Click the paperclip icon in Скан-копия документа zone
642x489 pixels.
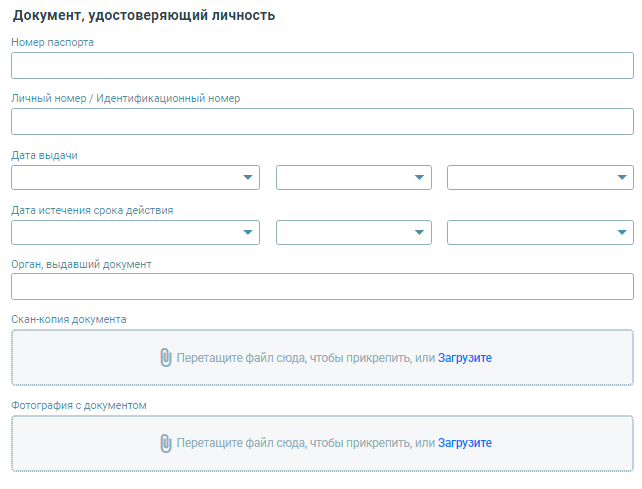[x=165, y=358]
